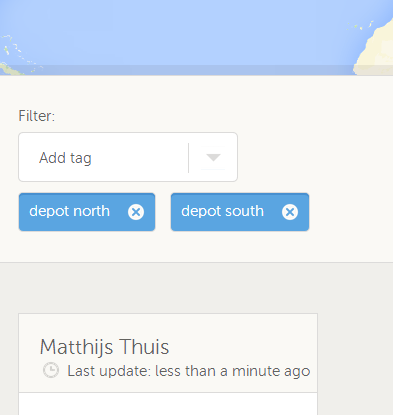The height and width of the screenshot is (415, 393).
Task: Expand the Add tag dropdown arrow
Action: [x=213, y=157]
